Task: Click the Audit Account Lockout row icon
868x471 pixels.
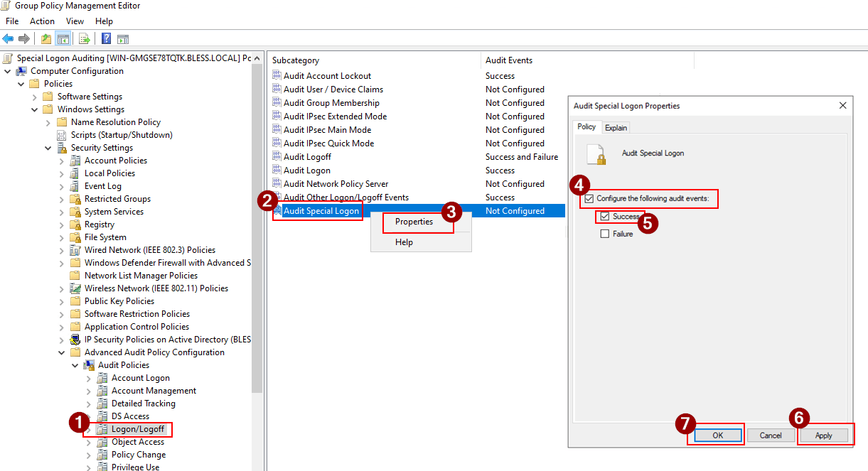Action: [277, 76]
